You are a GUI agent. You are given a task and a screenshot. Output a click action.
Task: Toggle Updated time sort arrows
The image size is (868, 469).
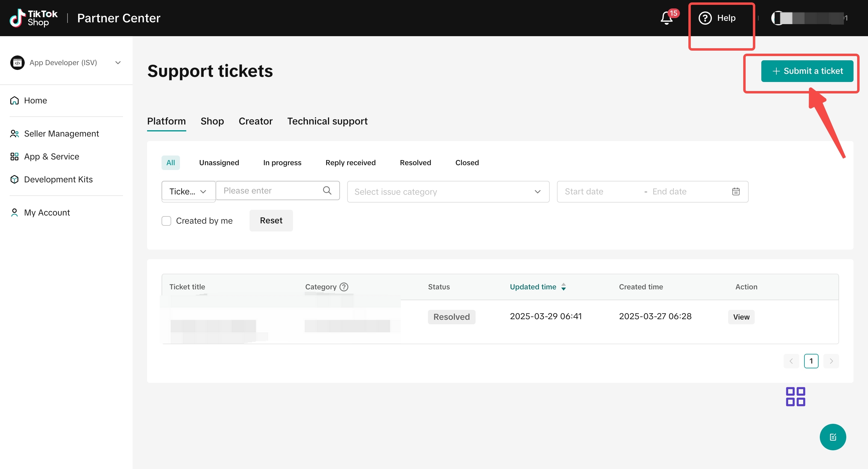(563, 287)
